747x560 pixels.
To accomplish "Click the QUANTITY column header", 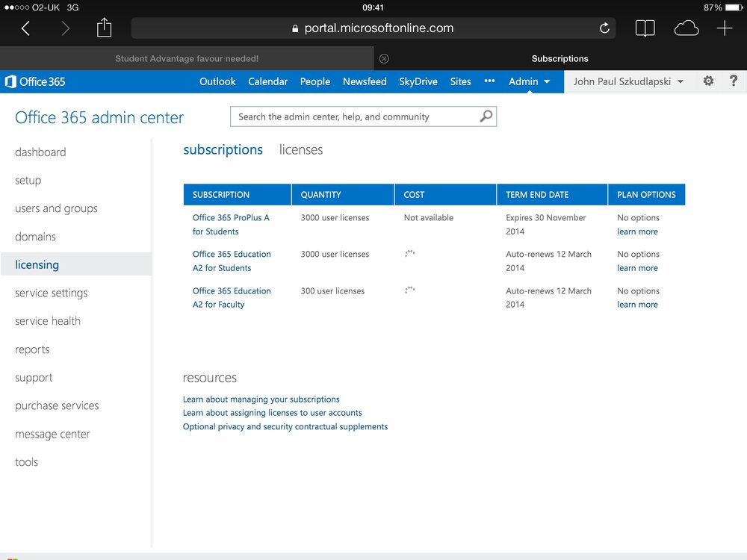I will pos(343,194).
